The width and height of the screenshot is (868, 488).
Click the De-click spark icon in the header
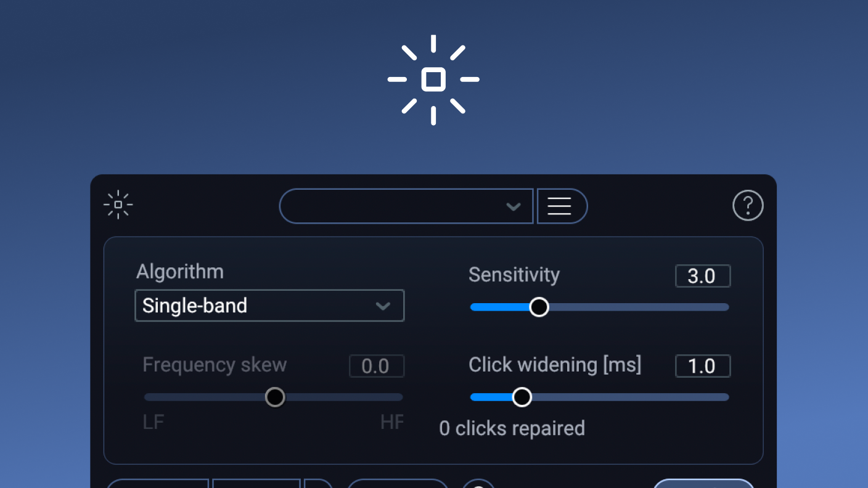(x=118, y=204)
